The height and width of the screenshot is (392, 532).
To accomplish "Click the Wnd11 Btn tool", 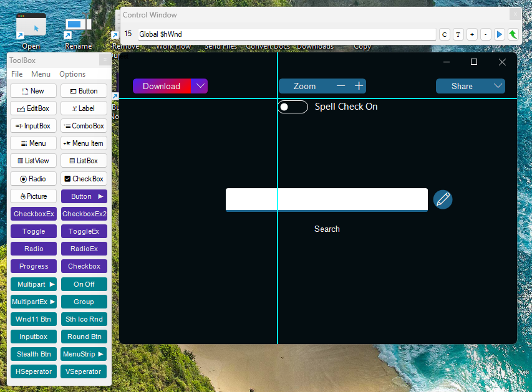I will coord(34,319).
